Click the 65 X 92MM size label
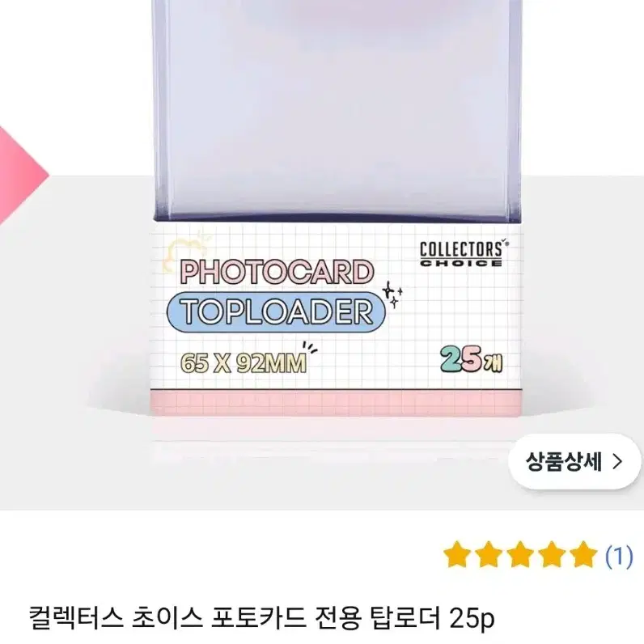644x644 pixels. tap(244, 363)
